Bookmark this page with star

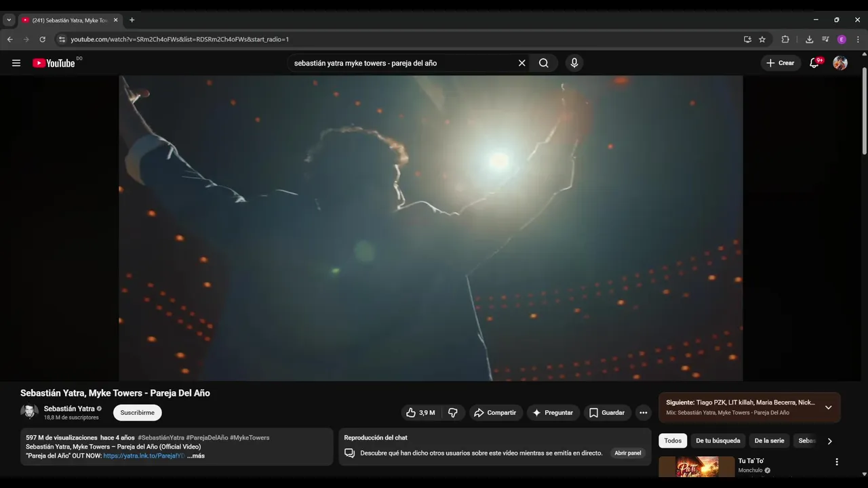pyautogui.click(x=762, y=39)
